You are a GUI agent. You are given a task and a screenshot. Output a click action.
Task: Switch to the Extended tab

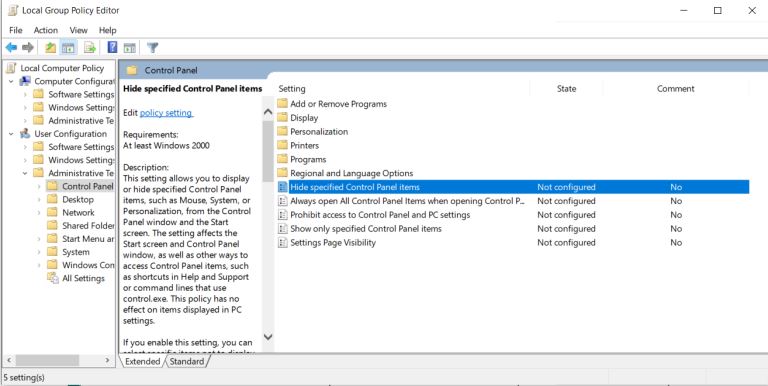point(143,362)
